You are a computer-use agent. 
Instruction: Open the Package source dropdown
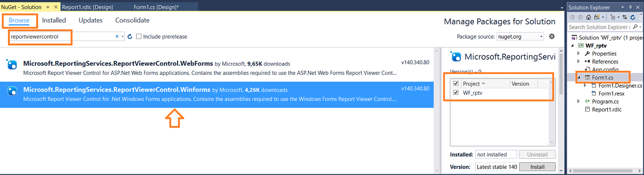tap(541, 36)
